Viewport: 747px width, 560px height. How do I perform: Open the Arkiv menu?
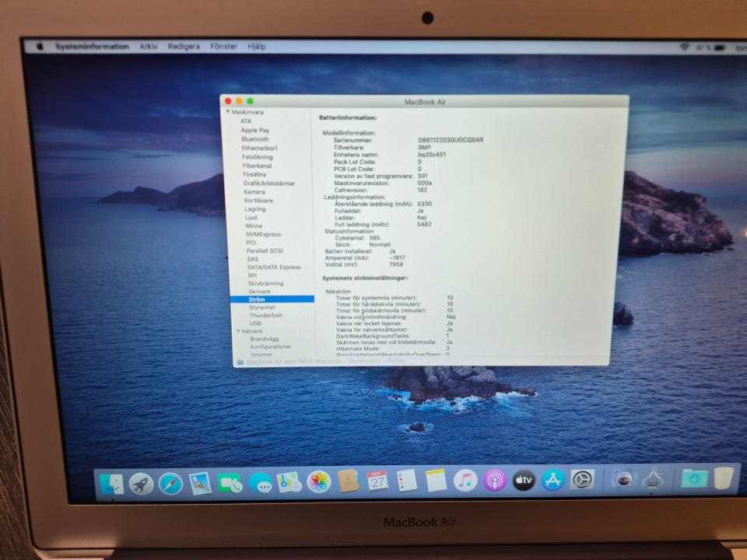(x=149, y=47)
